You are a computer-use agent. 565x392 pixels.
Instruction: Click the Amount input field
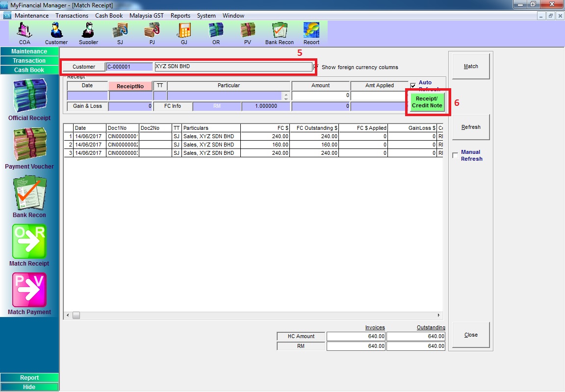[321, 96]
